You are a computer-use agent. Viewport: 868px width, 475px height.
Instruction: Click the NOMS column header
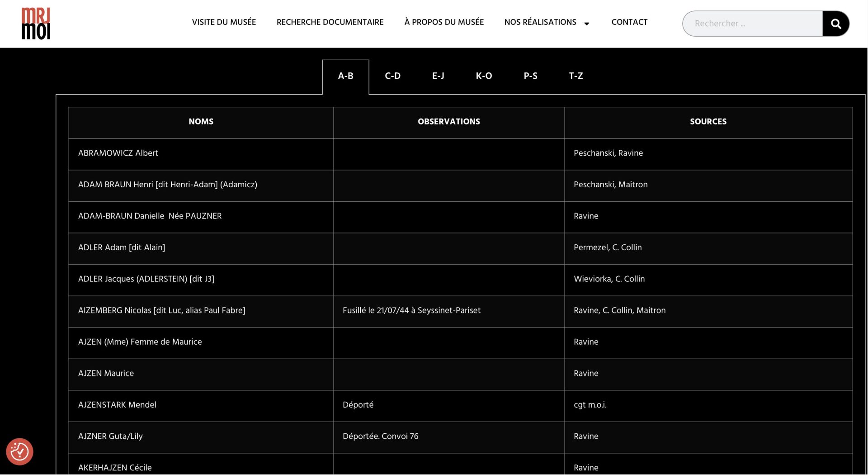point(201,122)
